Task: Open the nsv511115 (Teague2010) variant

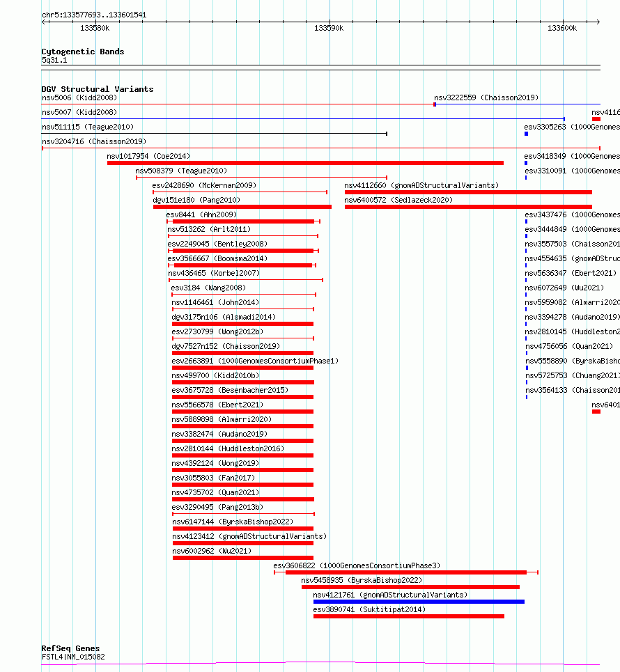Action: pos(88,127)
